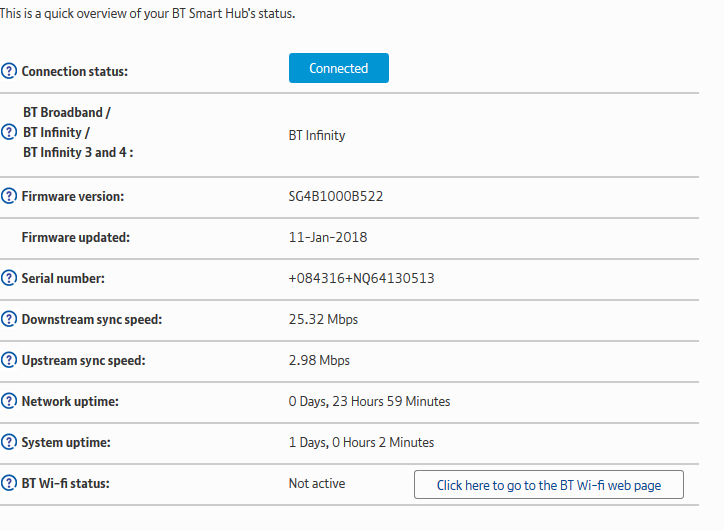The height and width of the screenshot is (530, 724).
Task: Click the 25.32 Mbps downstream speed value
Action: click(323, 320)
